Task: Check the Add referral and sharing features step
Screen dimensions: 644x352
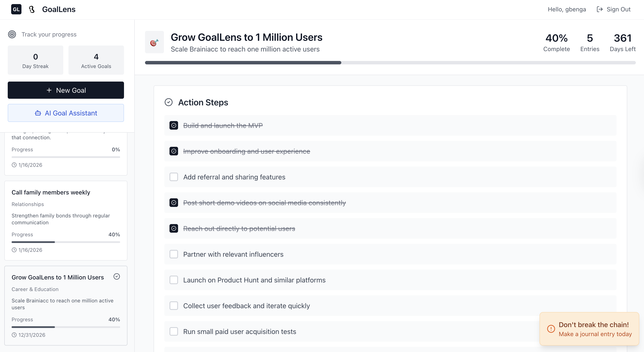Action: click(x=174, y=177)
